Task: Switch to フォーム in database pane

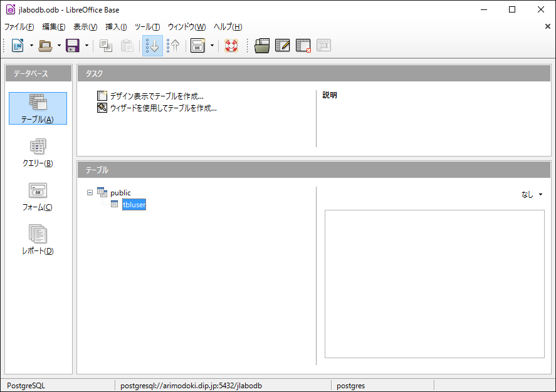Action: pos(38,197)
